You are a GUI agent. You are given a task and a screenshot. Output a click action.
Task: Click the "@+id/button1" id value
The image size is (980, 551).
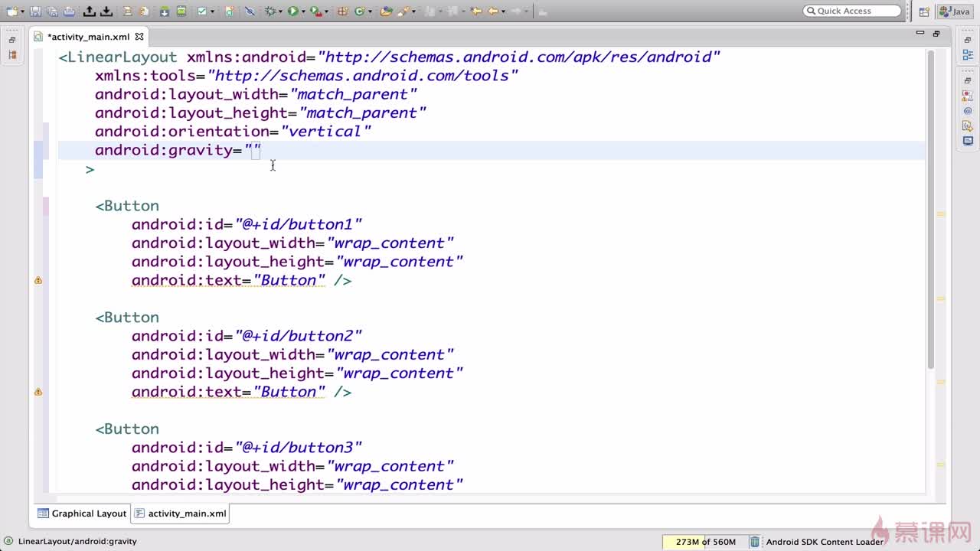point(298,224)
